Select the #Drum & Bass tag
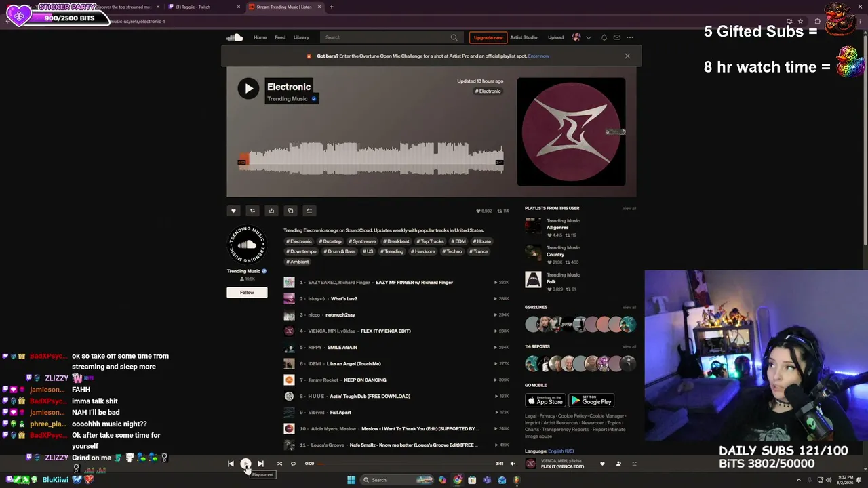This screenshot has width=868, height=488. [x=339, y=251]
